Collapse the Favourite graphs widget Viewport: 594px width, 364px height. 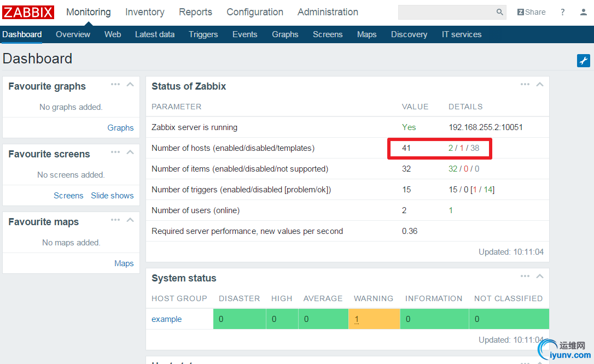coord(130,84)
